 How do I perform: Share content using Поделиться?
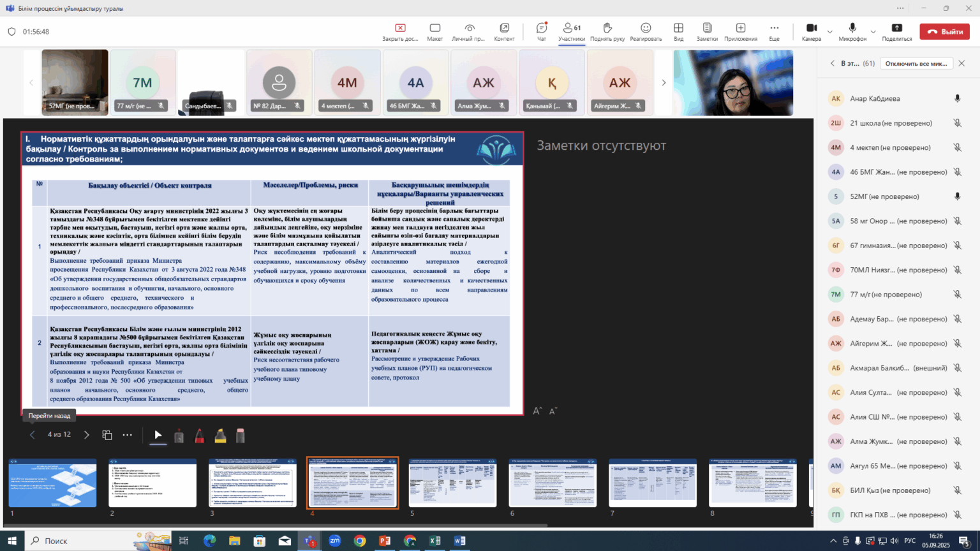pos(896,31)
